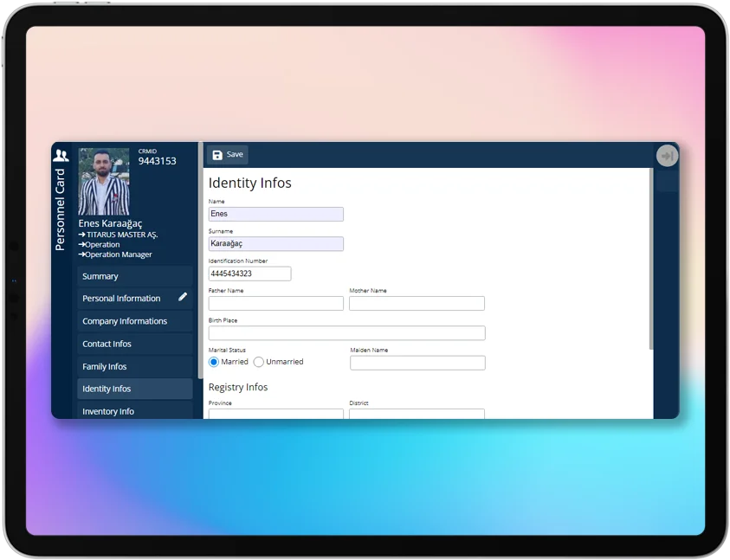Click the employee profile photo
Image resolution: width=730 pixels, height=560 pixels.
click(104, 182)
